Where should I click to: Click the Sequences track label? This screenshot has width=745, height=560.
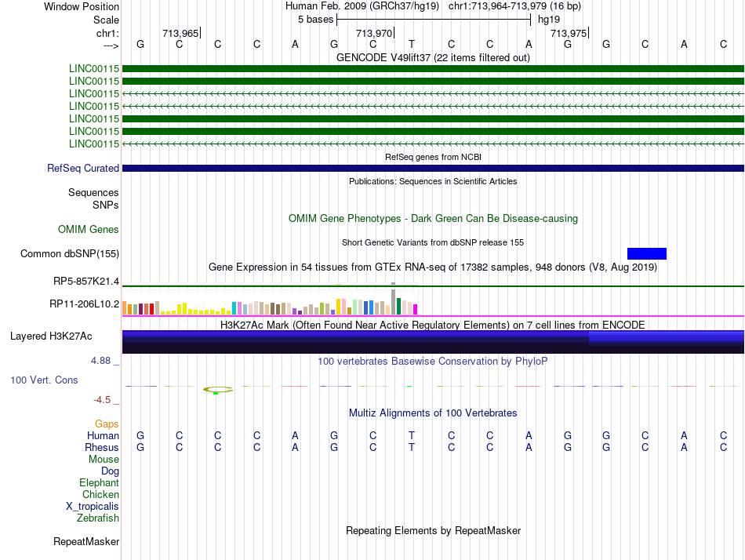click(93, 192)
